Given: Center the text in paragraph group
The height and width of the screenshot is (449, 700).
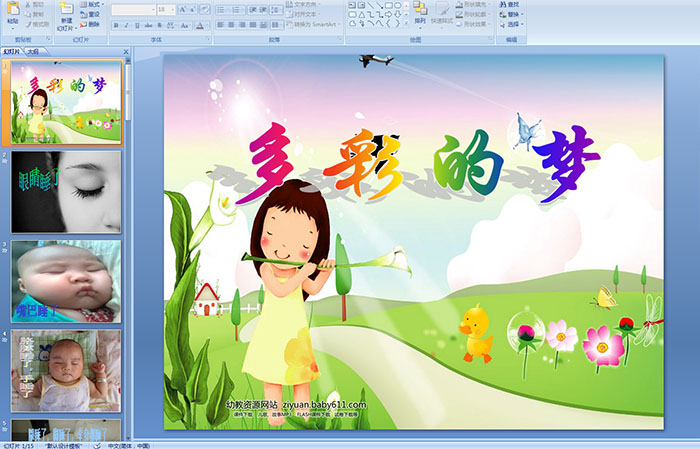Looking at the screenshot, I should (x=231, y=25).
